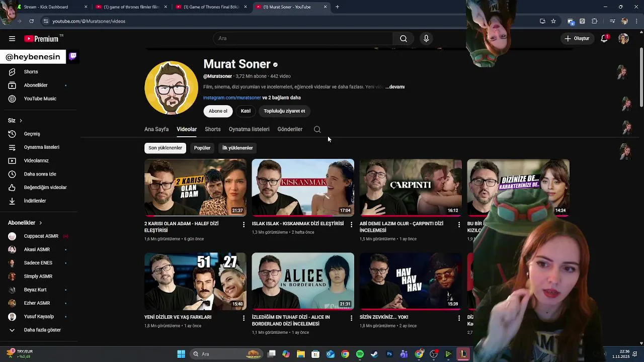Screen dimensions: 644x362
Task: Bookmark this page with star icon
Action: coord(553,21)
